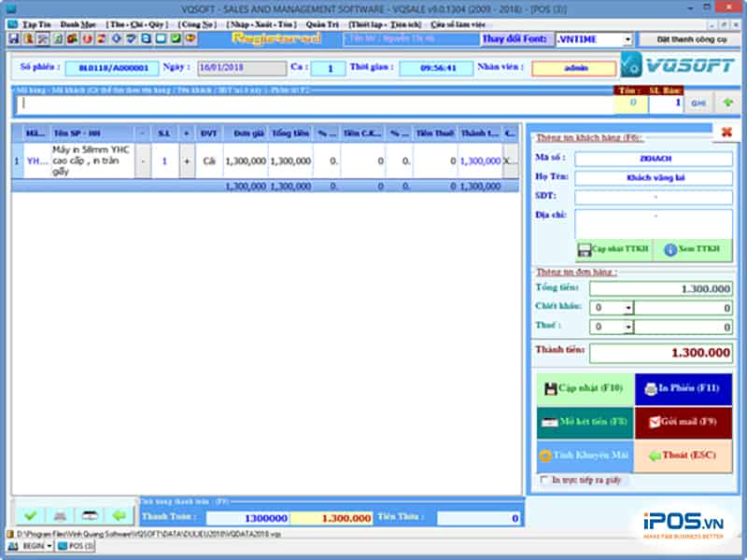The image size is (747, 560).
Task: Expand the Thuế dropdown
Action: coord(628,327)
